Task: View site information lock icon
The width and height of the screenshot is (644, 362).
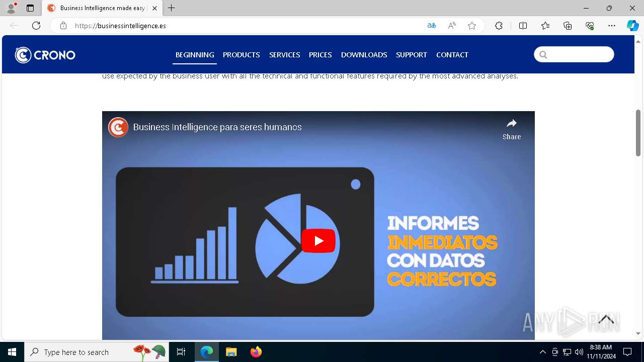Action: pos(63,26)
